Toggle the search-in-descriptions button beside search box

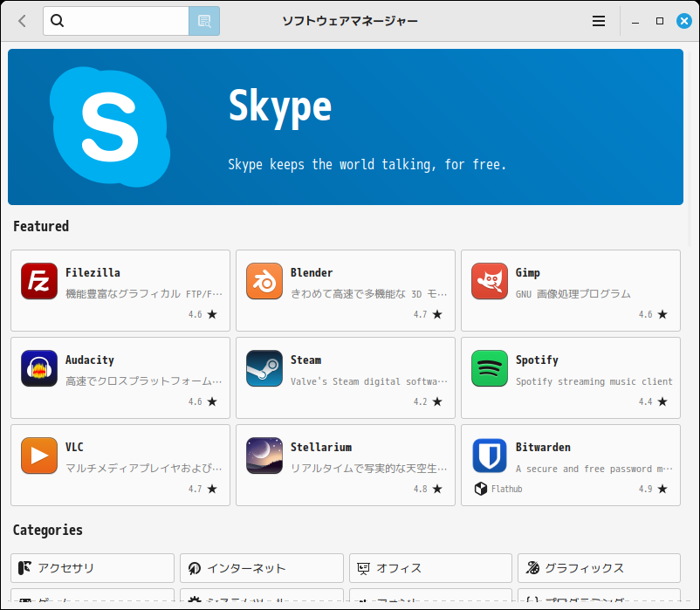204,21
